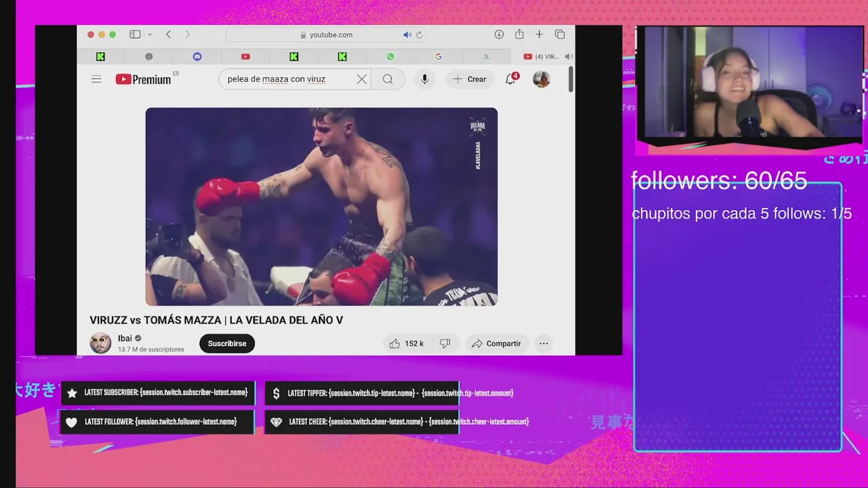This screenshot has height=488, width=868.
Task: Open the YouTube hamburger guide menu
Action: (x=96, y=79)
